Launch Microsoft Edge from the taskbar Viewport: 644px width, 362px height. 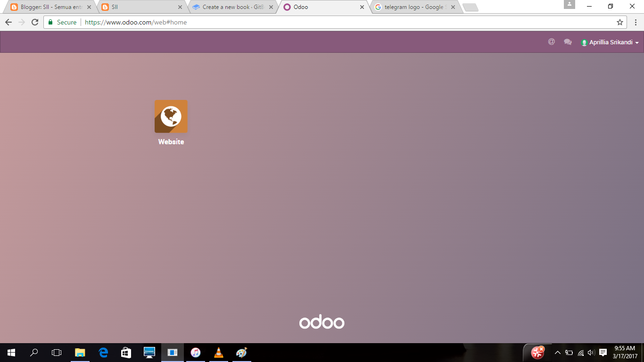coord(103,352)
